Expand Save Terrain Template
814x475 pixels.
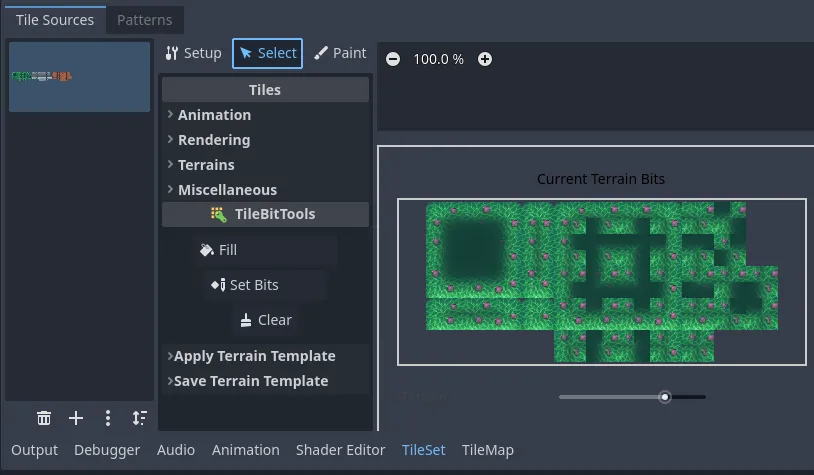click(265, 381)
